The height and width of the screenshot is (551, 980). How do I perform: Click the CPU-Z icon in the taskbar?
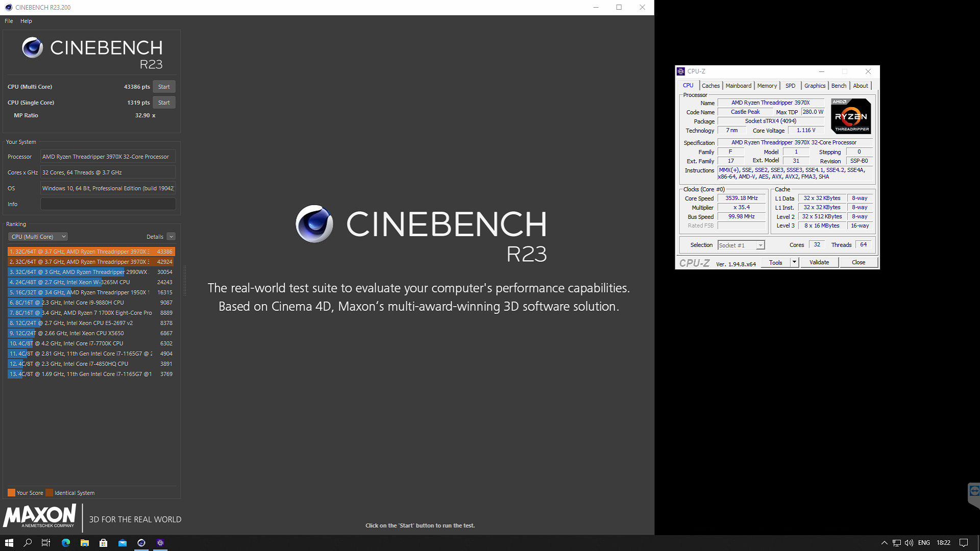click(160, 543)
